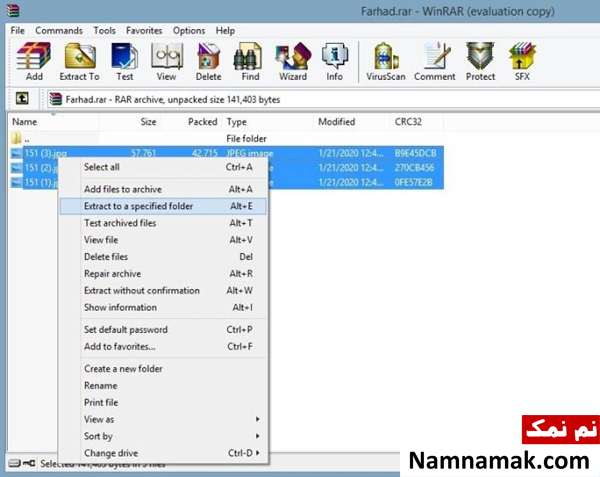Click CRC32 value B9E45DCB
The height and width of the screenshot is (477, 600).
415,153
